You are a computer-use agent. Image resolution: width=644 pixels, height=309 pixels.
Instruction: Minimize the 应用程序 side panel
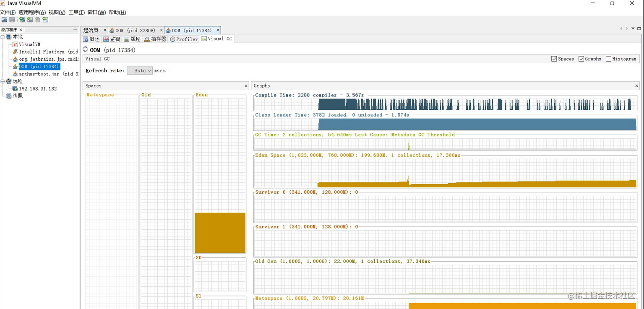pos(75,30)
